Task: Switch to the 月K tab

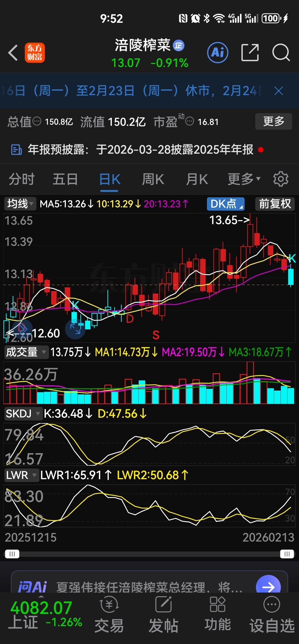Action: coord(197,179)
